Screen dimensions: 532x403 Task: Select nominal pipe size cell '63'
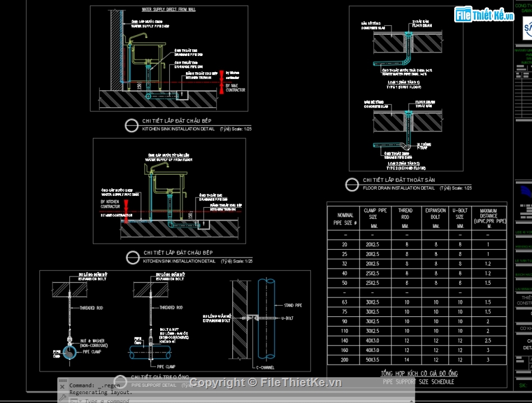coord(344,302)
